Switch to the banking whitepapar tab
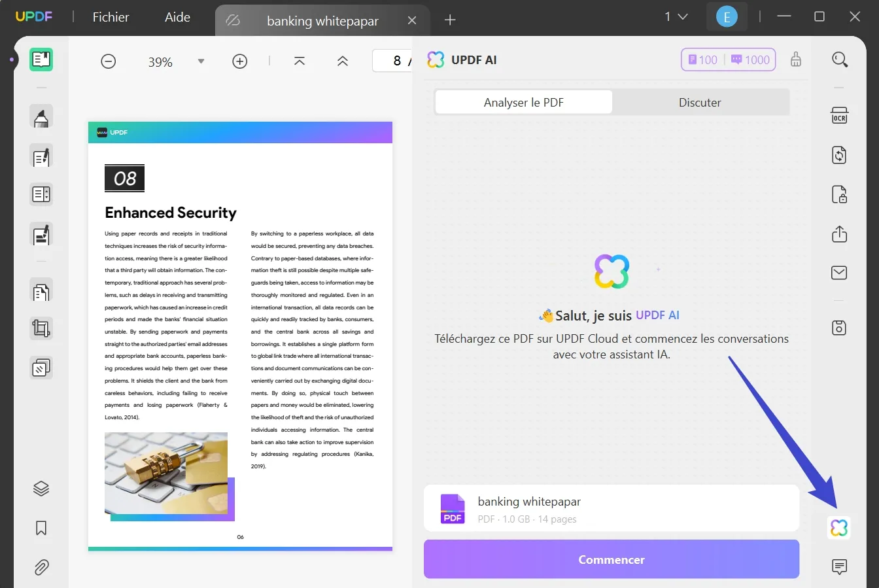This screenshot has width=879, height=588. tap(322, 21)
